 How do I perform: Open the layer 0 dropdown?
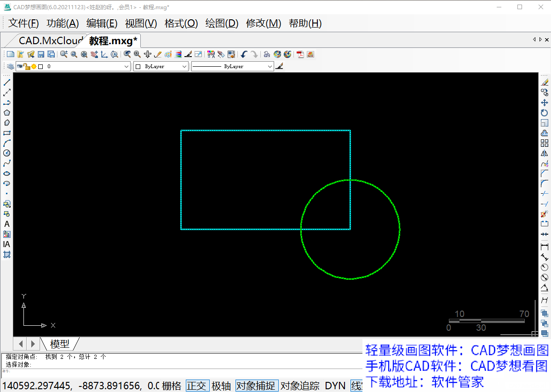coord(126,66)
